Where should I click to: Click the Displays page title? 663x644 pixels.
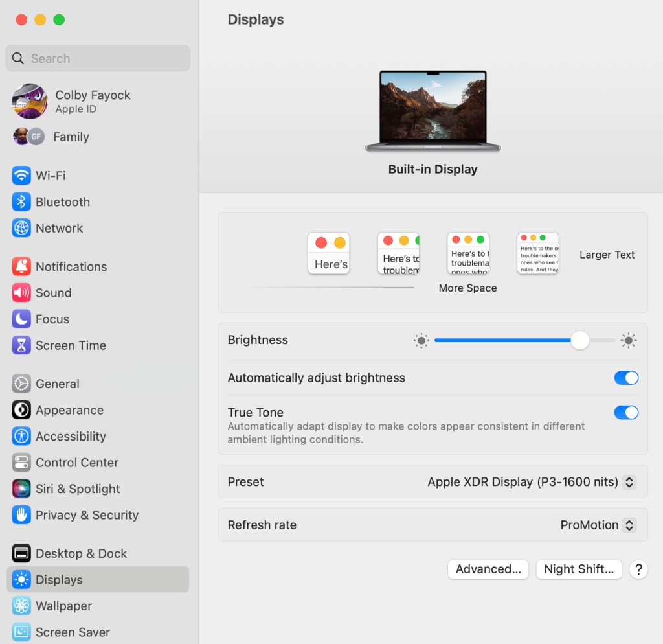point(255,19)
